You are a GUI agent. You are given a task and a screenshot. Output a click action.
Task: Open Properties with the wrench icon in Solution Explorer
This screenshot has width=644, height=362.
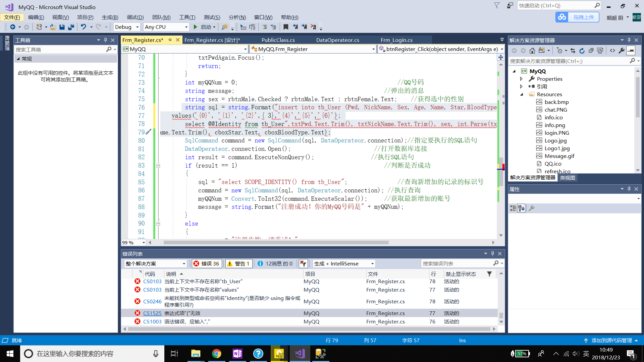coord(622,51)
